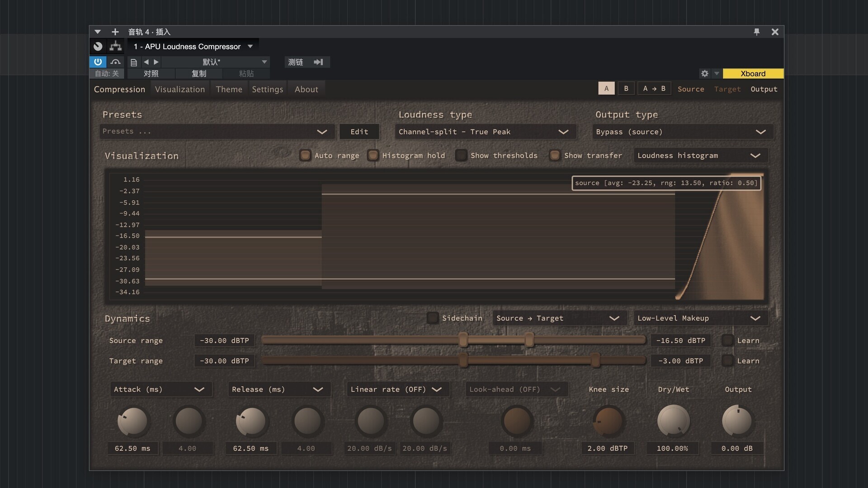Select state A
868x488 pixels.
pyautogui.click(x=606, y=89)
